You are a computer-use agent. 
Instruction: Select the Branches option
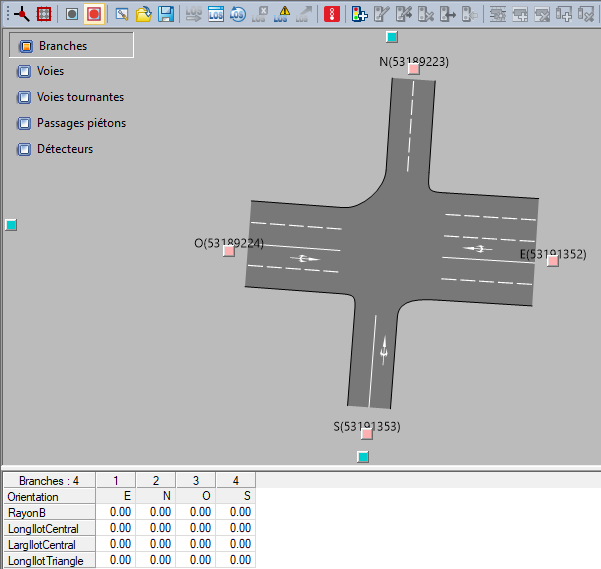pyautogui.click(x=62, y=46)
